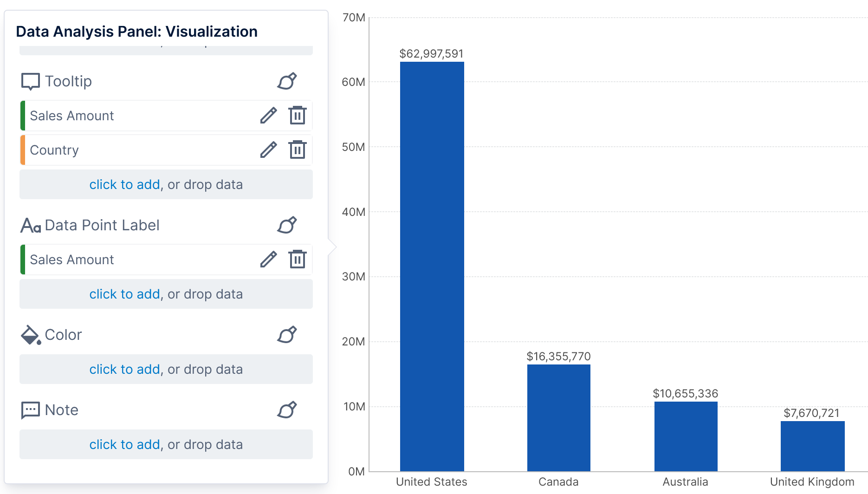Click the Canada bar in chart
The image size is (868, 494).
[558, 418]
